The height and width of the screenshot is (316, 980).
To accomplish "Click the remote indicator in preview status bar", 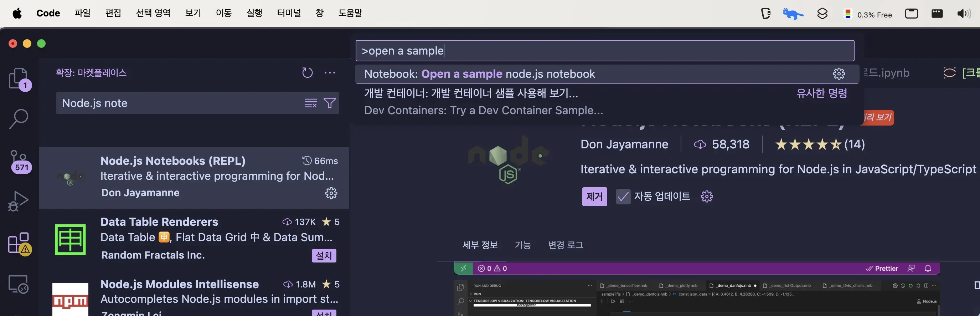I will point(463,269).
